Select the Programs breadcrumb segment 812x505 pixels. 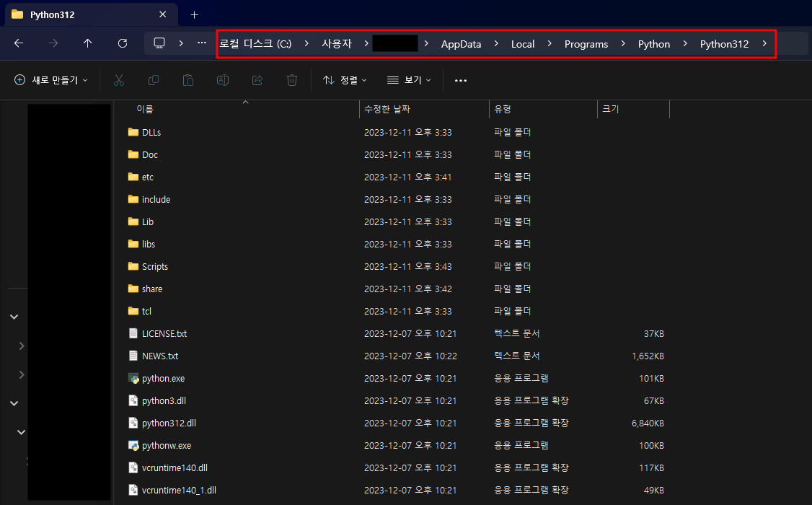click(586, 45)
